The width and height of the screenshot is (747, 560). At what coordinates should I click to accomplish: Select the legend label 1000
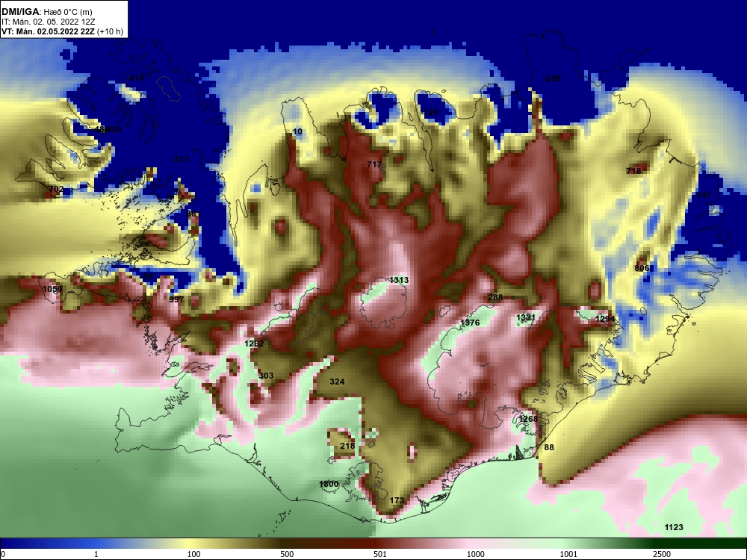pyautogui.click(x=475, y=554)
